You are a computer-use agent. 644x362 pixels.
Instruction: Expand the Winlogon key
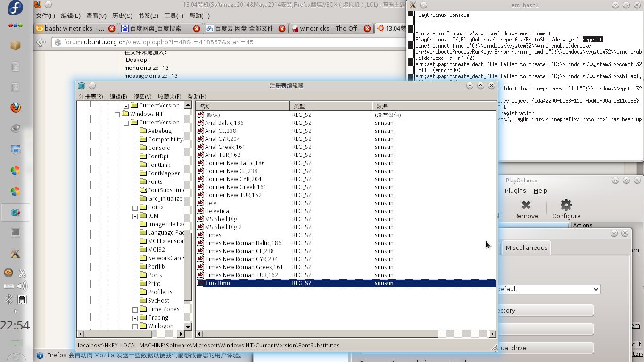click(135, 326)
